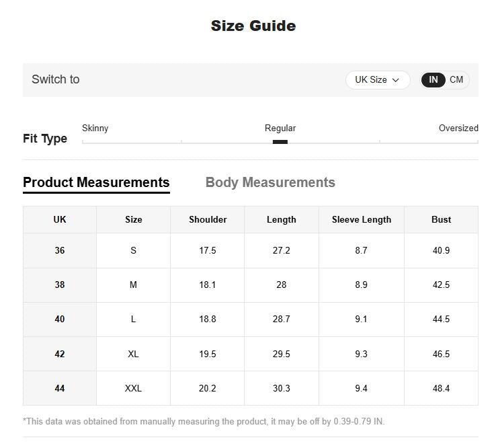496x448 pixels.
Task: Click the XL size cell
Action: (133, 354)
